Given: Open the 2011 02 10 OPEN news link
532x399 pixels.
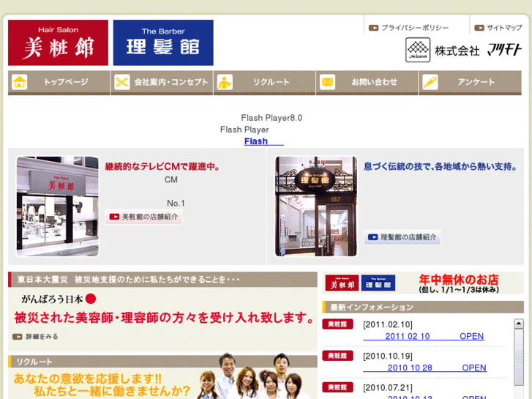Looking at the screenshot, I should [x=424, y=336].
